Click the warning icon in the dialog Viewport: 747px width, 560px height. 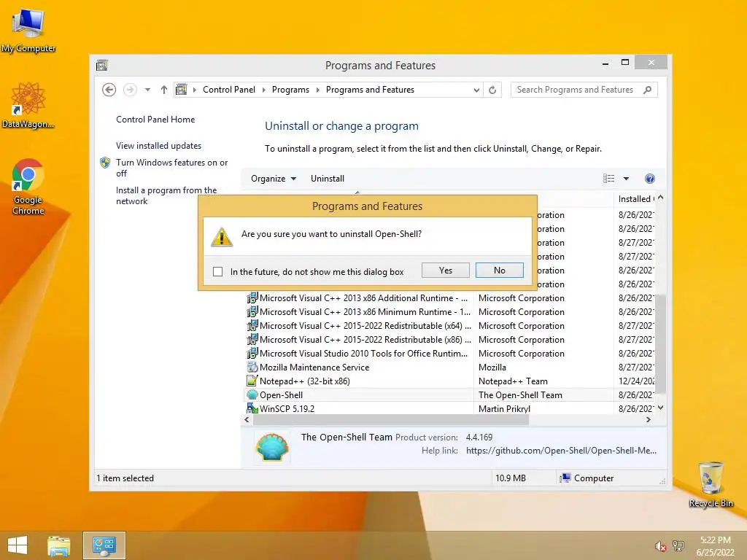(222, 237)
